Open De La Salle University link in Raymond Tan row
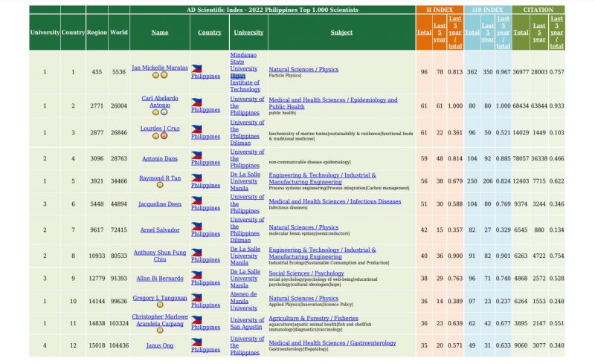The height and width of the screenshot is (364, 595). [245, 181]
